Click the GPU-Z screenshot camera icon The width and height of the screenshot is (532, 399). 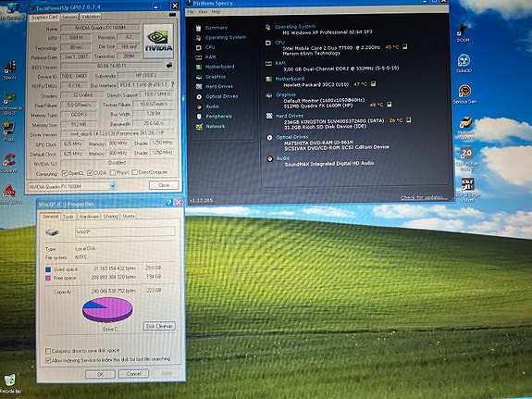(x=172, y=15)
